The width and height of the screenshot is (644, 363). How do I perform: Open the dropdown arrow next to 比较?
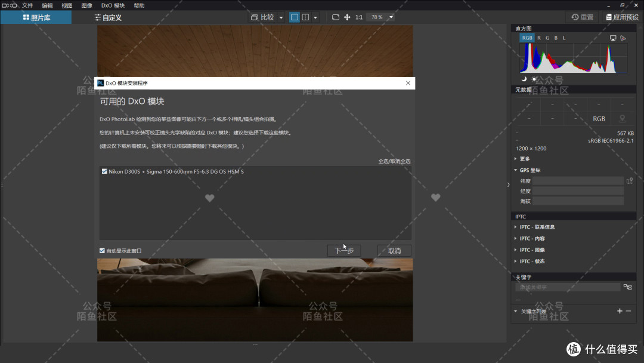click(281, 17)
